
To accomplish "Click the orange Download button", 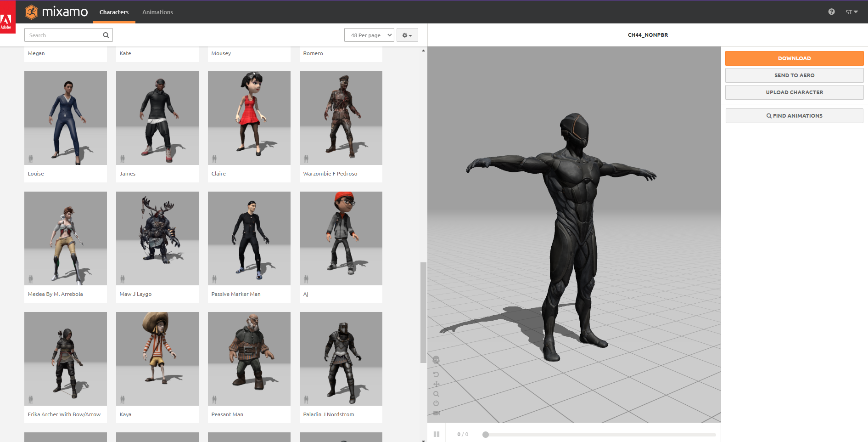I will [794, 58].
